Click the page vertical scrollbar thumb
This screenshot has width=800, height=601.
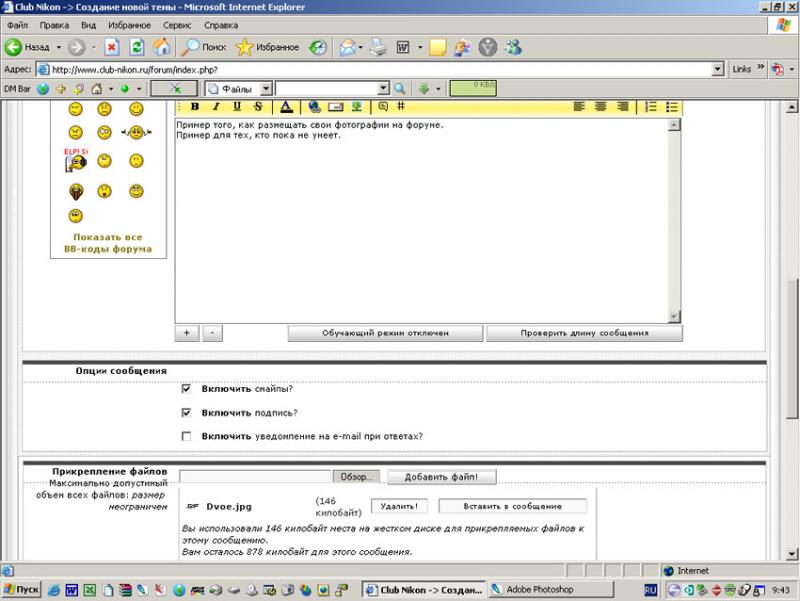click(x=791, y=349)
